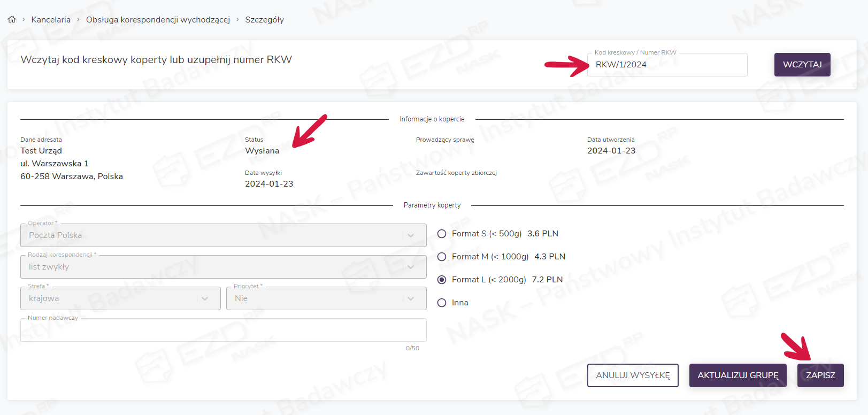Save with the ZAPISZ button
This screenshot has height=415, width=868.
click(x=820, y=375)
